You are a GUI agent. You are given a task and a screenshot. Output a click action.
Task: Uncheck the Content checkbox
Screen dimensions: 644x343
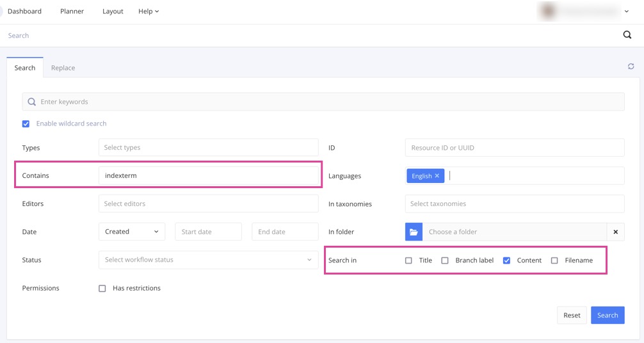506,260
